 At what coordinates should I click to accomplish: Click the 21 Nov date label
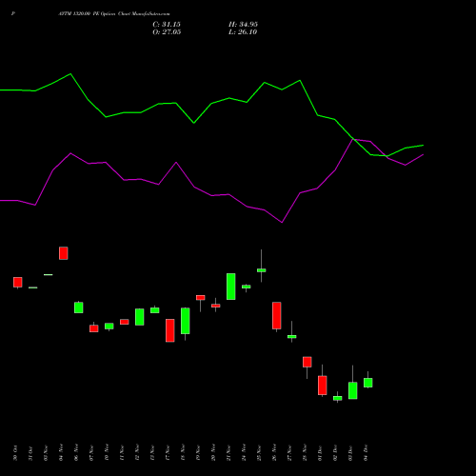[228, 453]
